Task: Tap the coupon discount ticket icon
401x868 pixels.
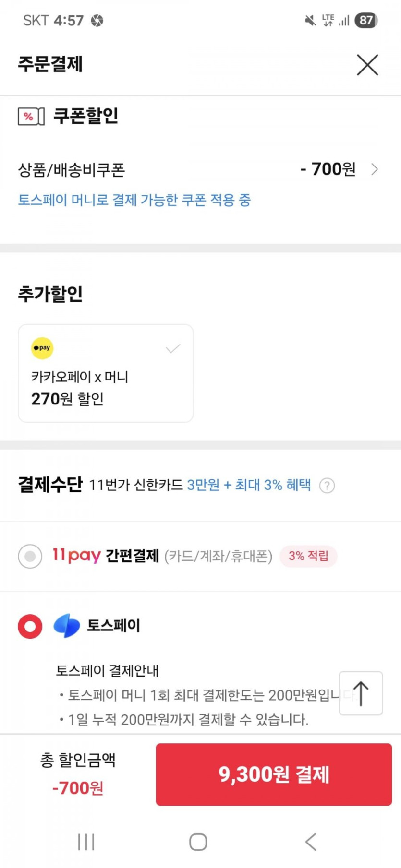Action: [x=31, y=116]
